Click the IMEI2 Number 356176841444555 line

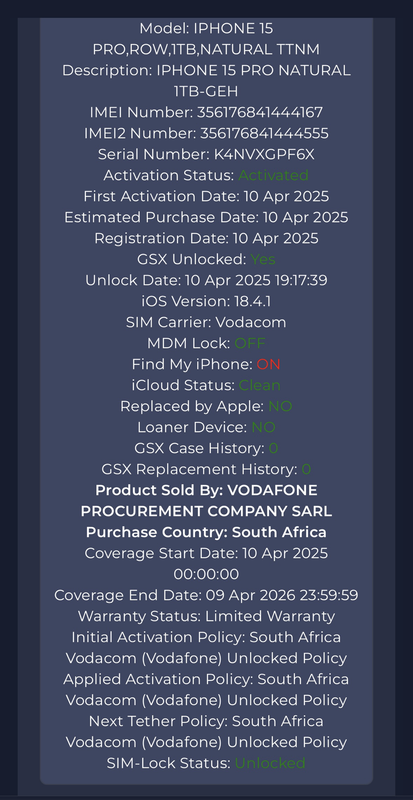(x=206, y=133)
